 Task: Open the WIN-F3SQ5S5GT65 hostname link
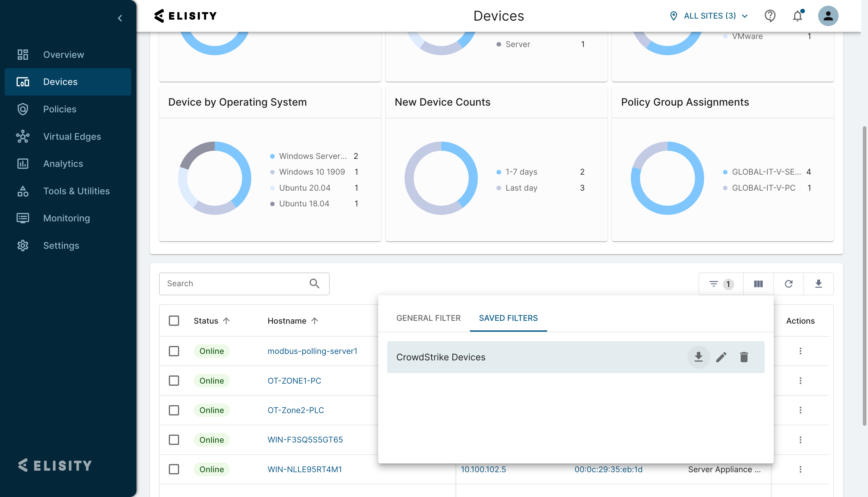(305, 440)
